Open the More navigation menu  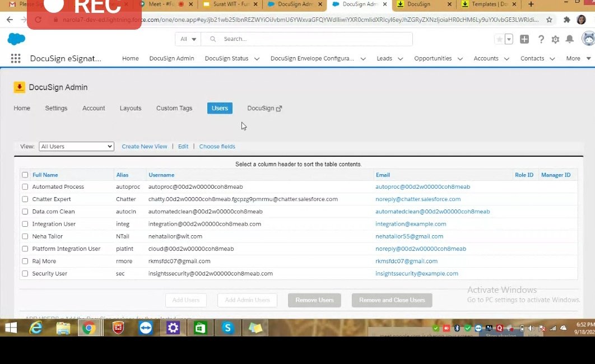(x=578, y=58)
